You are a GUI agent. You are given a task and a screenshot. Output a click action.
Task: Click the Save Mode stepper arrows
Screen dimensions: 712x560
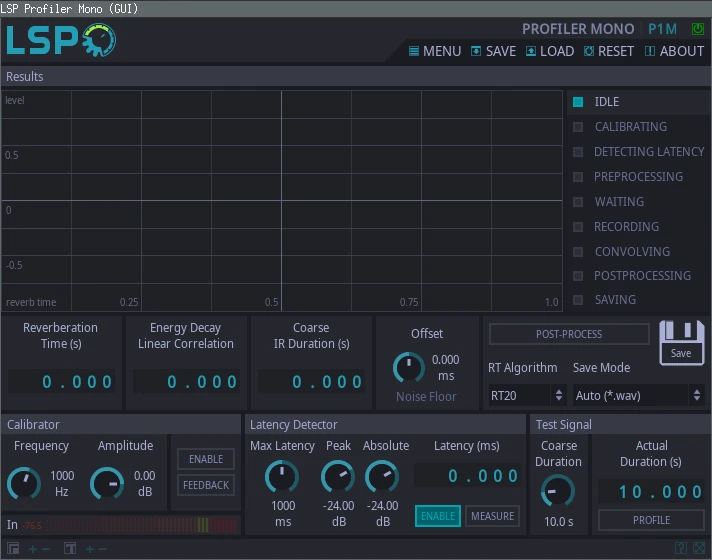click(697, 396)
